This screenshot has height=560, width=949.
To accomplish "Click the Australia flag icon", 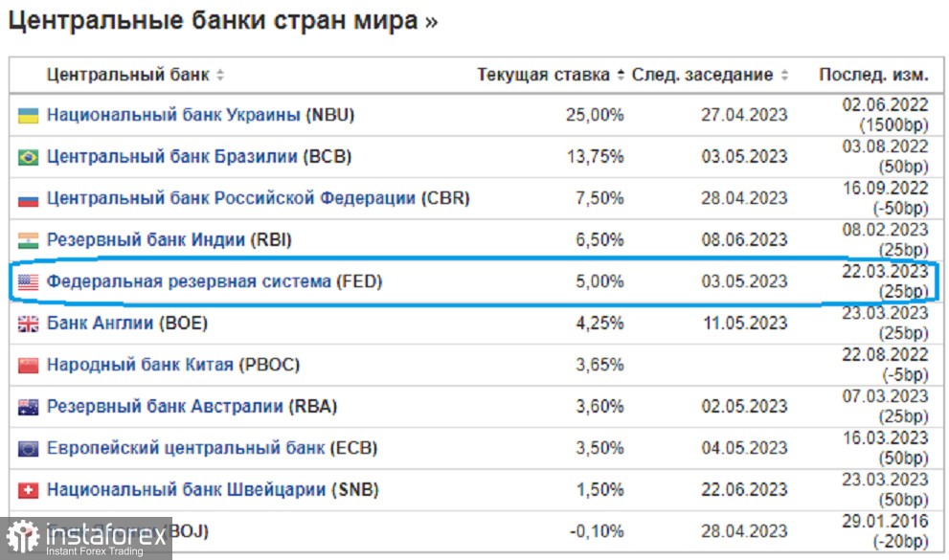I will (28, 407).
